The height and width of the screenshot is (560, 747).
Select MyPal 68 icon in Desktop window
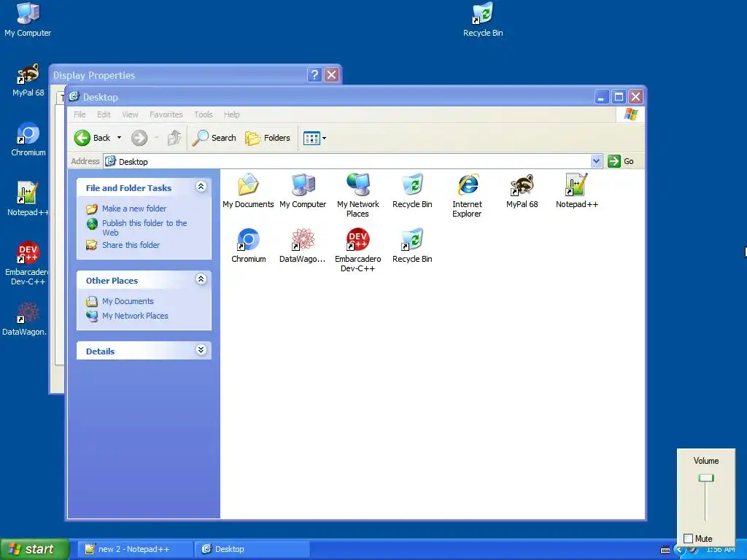pos(522,190)
